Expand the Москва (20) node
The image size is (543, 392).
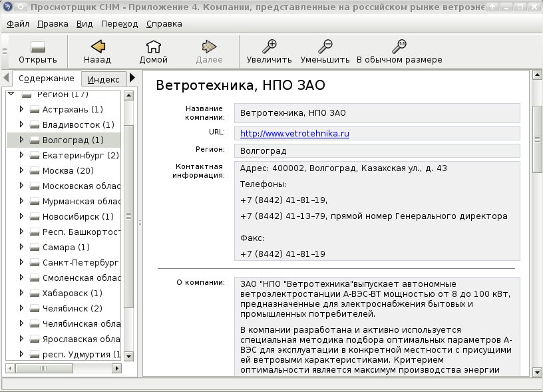21,170
